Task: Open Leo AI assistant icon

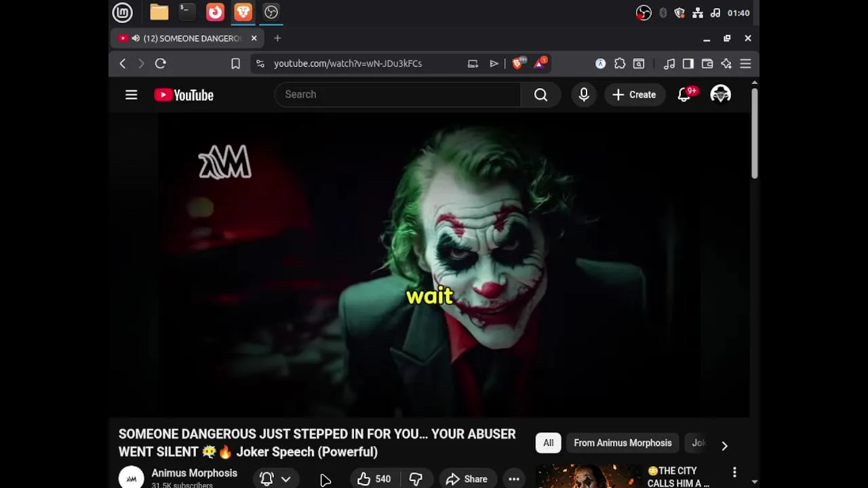Action: (x=726, y=64)
